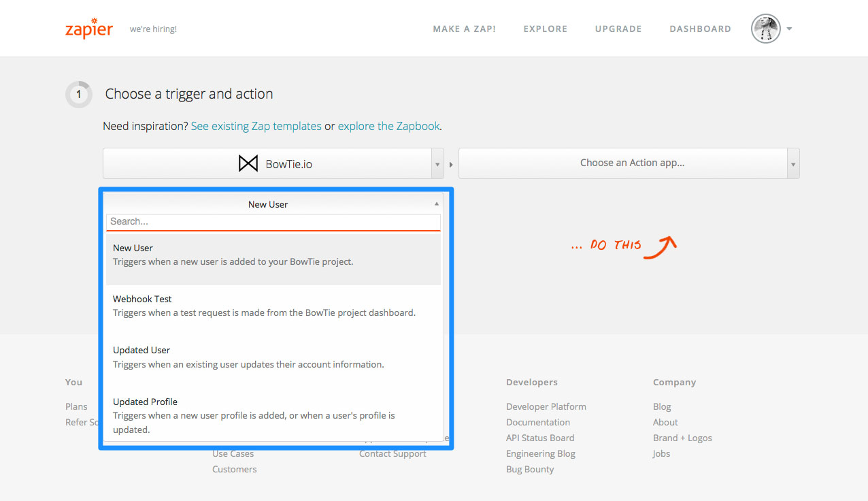Expand the Action app dropdown arrow

tap(793, 164)
